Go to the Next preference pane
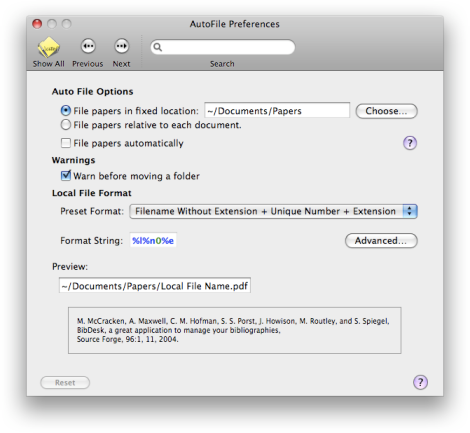 point(122,46)
